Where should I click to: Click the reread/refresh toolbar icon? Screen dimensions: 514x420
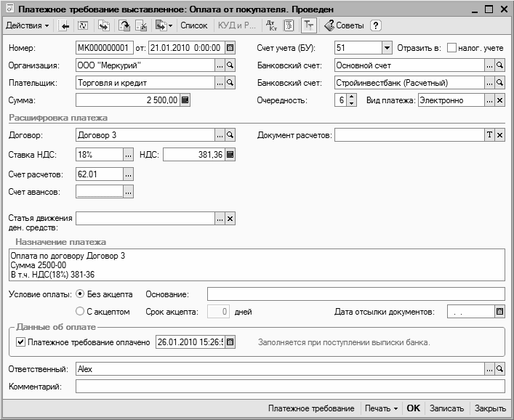(83, 25)
